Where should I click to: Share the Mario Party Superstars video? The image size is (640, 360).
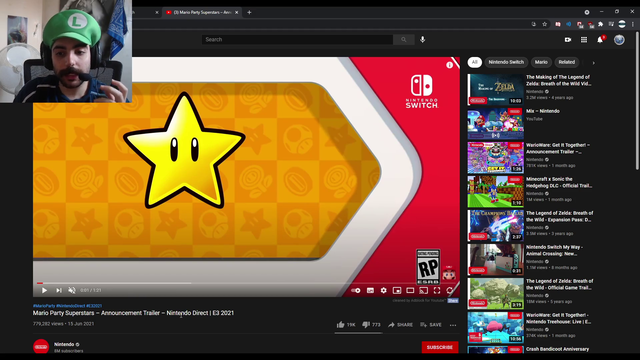coord(400,325)
